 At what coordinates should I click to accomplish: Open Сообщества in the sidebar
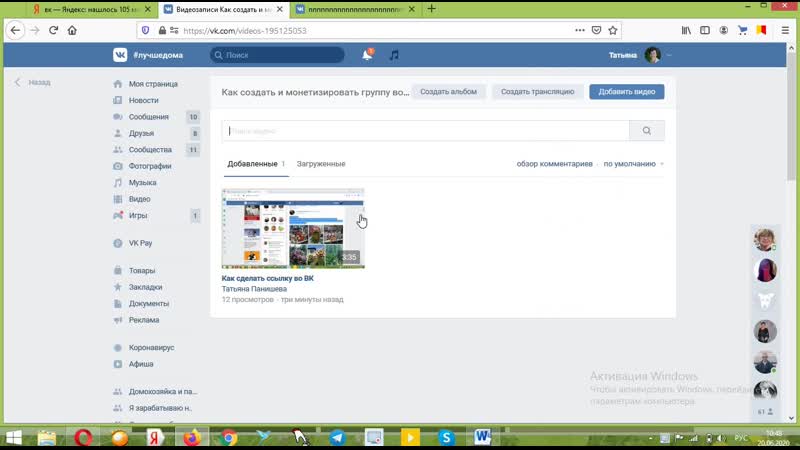click(150, 149)
